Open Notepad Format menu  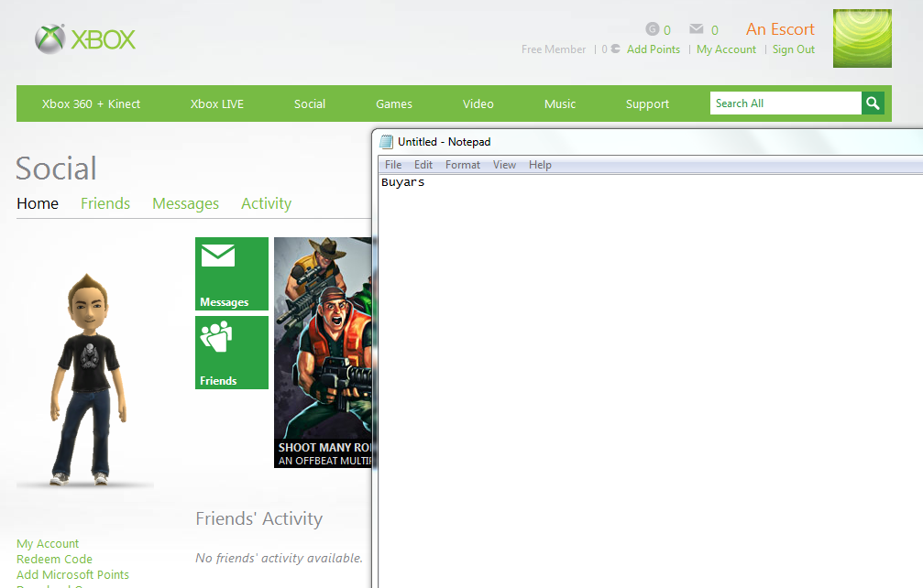point(463,165)
